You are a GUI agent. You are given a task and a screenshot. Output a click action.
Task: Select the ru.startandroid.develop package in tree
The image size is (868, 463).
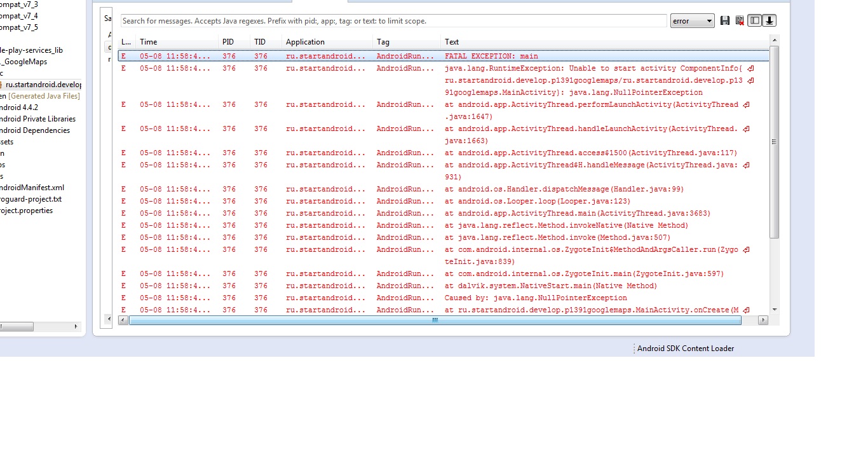point(43,85)
